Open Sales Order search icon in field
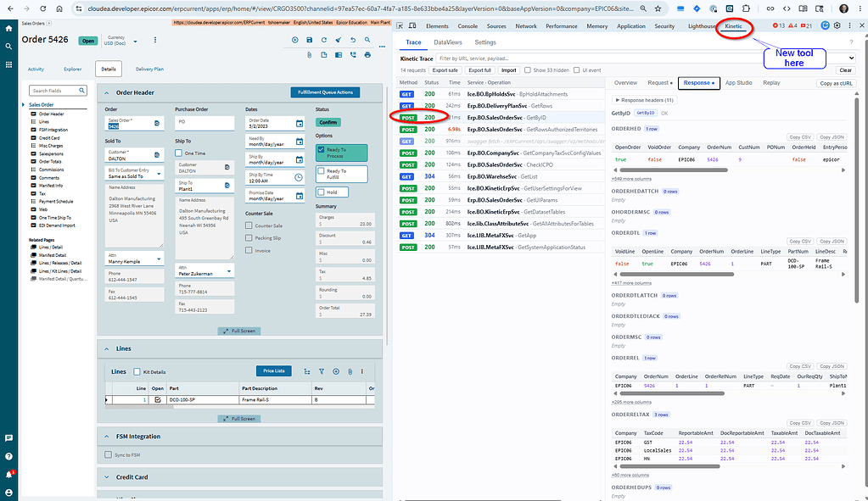 [x=157, y=123]
